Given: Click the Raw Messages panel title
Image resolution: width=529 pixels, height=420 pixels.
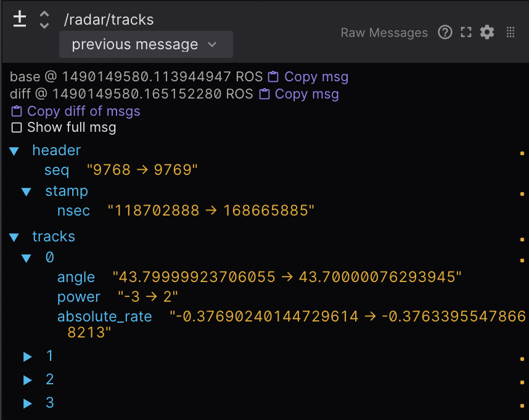Looking at the screenshot, I should click(x=384, y=33).
